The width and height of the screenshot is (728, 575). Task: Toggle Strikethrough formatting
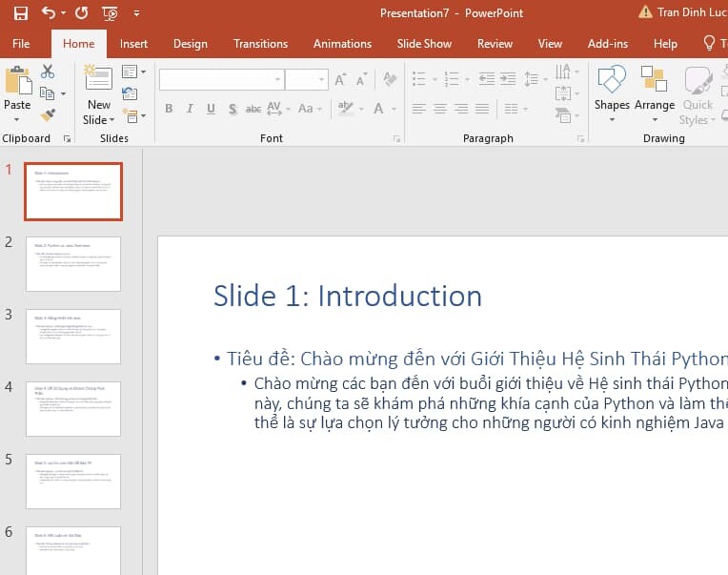(253, 109)
